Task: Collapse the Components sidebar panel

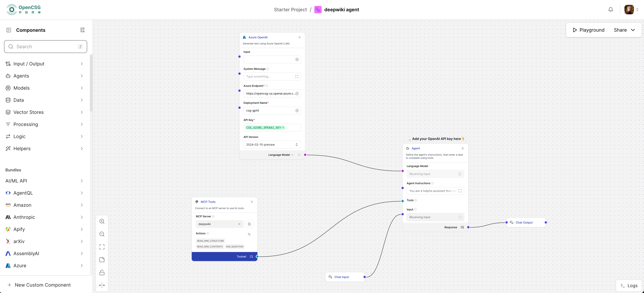Action: (x=9, y=30)
